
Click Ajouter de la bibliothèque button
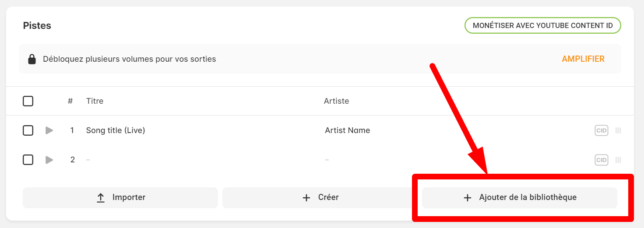[x=520, y=198]
